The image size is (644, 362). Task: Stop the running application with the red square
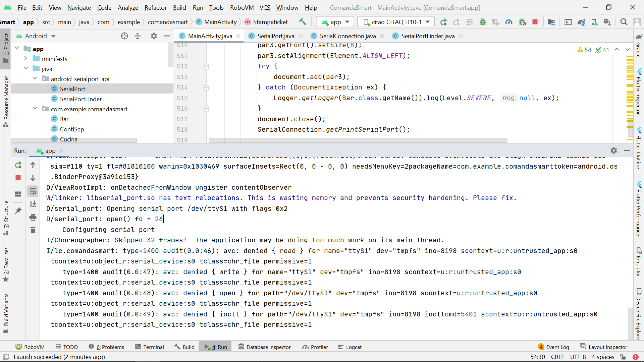click(x=535, y=22)
